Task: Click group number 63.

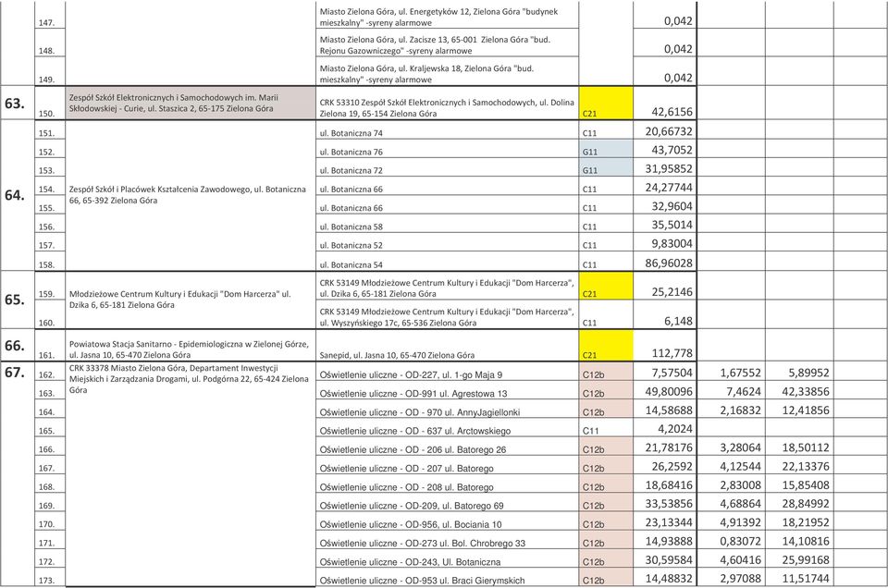Action: [15, 104]
